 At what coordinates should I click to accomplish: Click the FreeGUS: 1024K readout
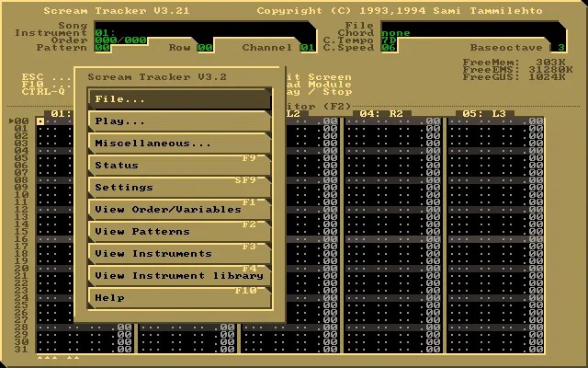(x=514, y=77)
